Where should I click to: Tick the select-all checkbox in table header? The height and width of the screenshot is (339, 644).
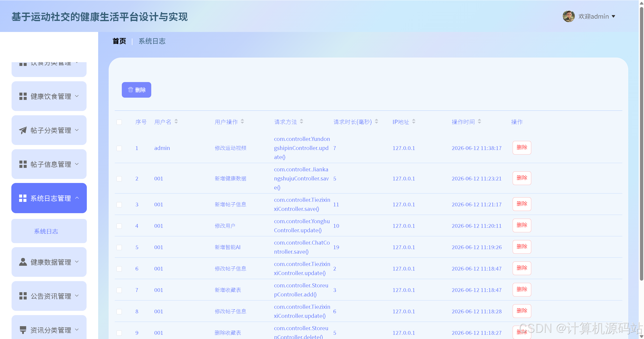tap(119, 122)
